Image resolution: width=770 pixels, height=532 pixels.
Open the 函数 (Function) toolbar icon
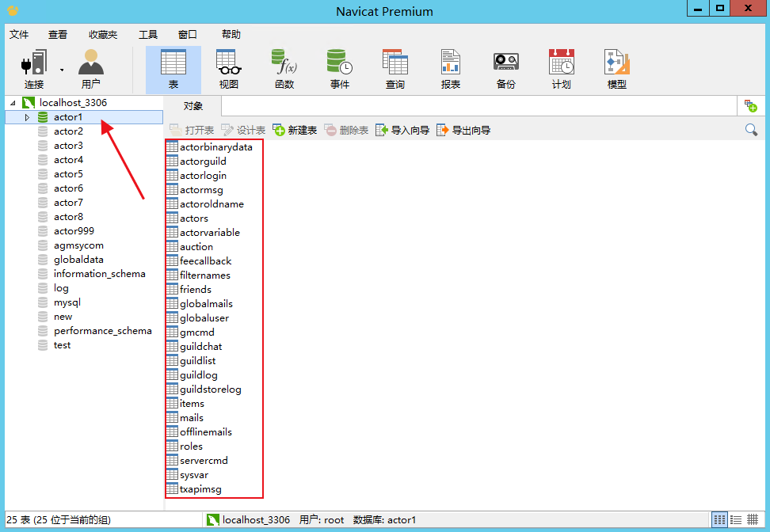click(x=284, y=69)
